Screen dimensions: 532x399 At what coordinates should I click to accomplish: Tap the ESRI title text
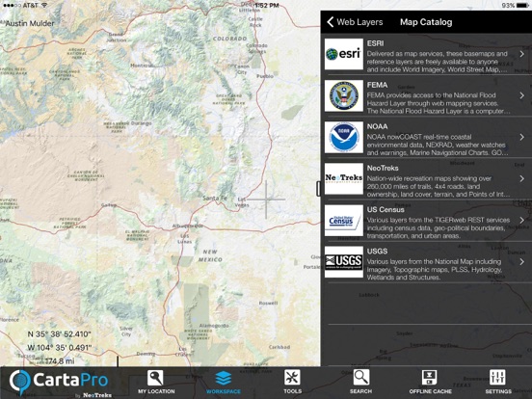pos(375,43)
